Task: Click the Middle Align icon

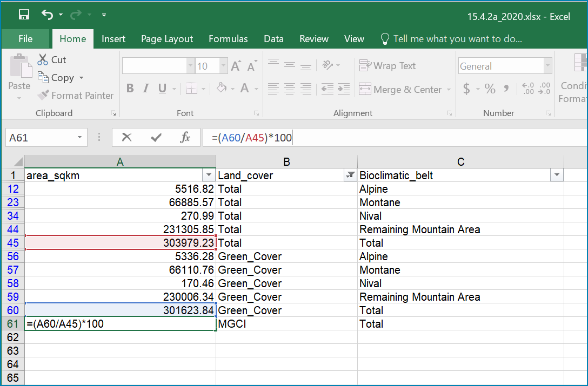Action: pyautogui.click(x=290, y=65)
